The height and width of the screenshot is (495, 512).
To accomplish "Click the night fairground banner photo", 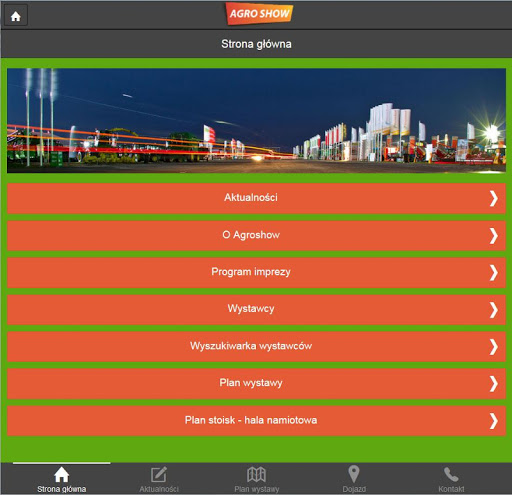I will (256, 120).
